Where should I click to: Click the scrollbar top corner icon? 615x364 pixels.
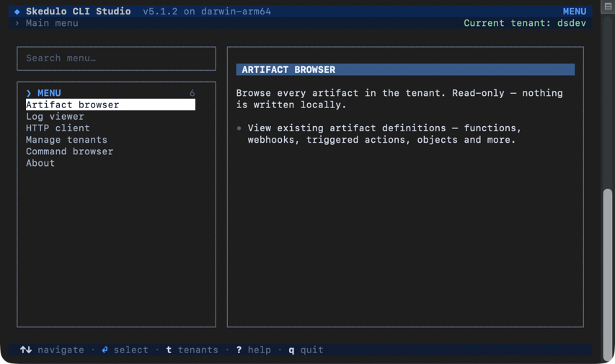pos(608,6)
